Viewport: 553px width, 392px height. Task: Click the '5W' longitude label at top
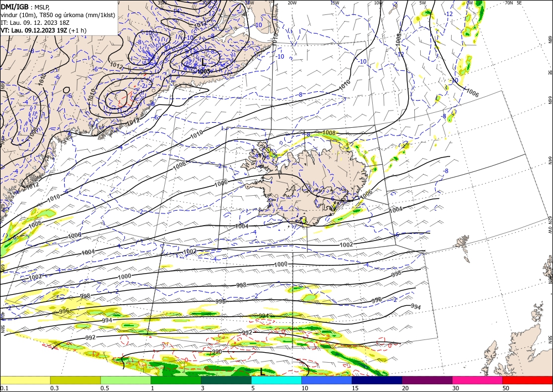(x=423, y=3)
